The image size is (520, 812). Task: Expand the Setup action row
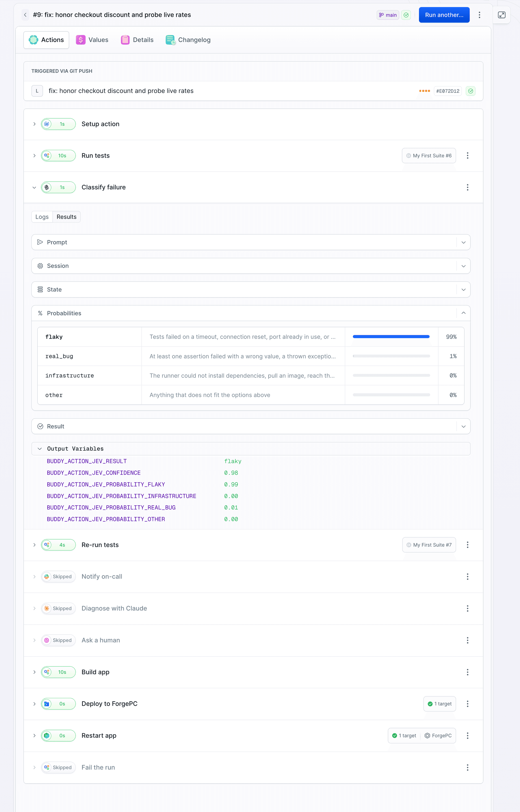coord(34,124)
